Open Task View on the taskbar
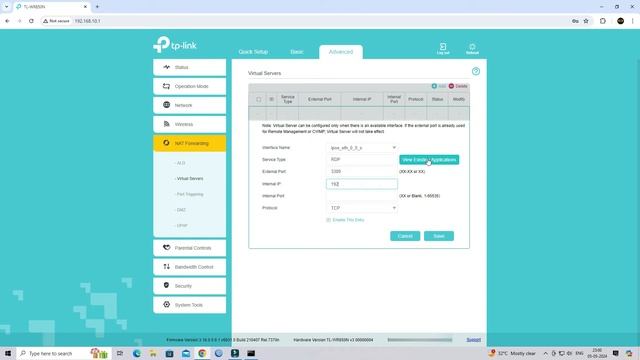 click(120, 353)
